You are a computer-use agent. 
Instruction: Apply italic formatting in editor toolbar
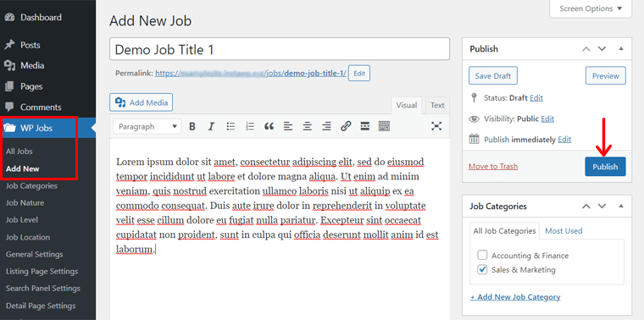coord(211,126)
